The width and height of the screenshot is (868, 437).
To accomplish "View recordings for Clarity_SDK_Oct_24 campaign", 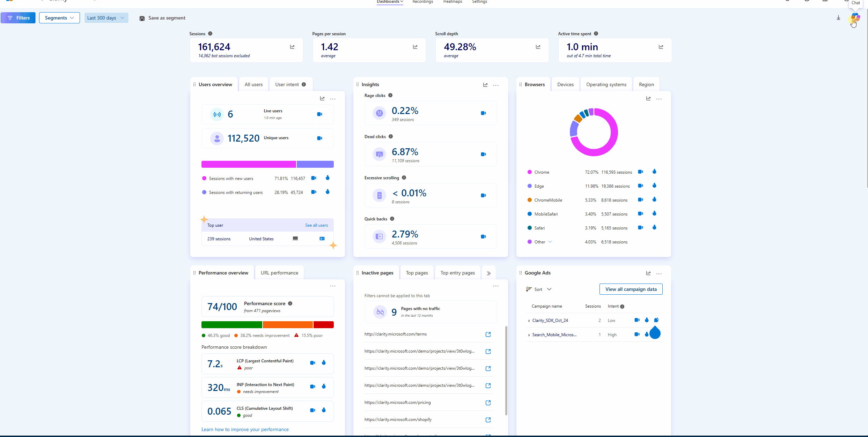I will (637, 320).
